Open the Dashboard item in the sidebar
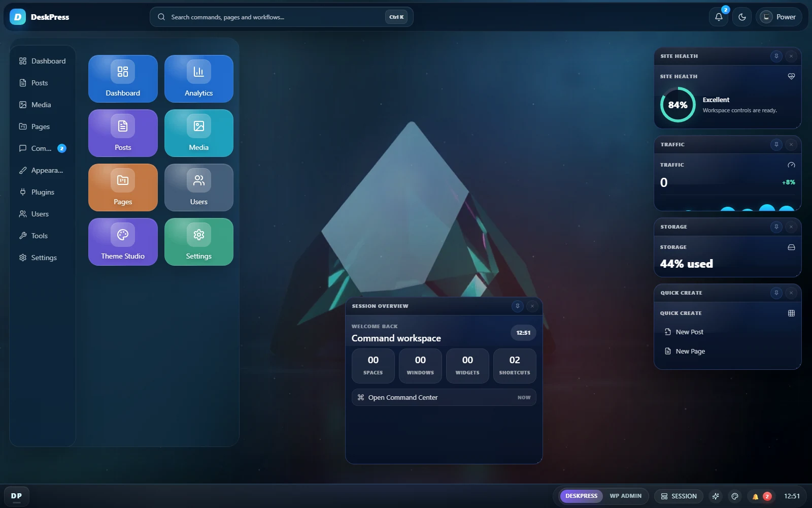This screenshot has width=812, height=508. [43, 61]
